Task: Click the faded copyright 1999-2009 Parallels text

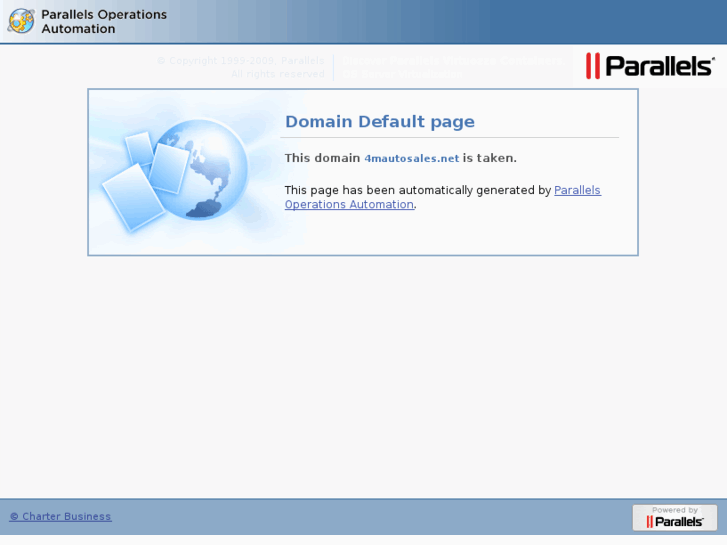Action: point(241,67)
